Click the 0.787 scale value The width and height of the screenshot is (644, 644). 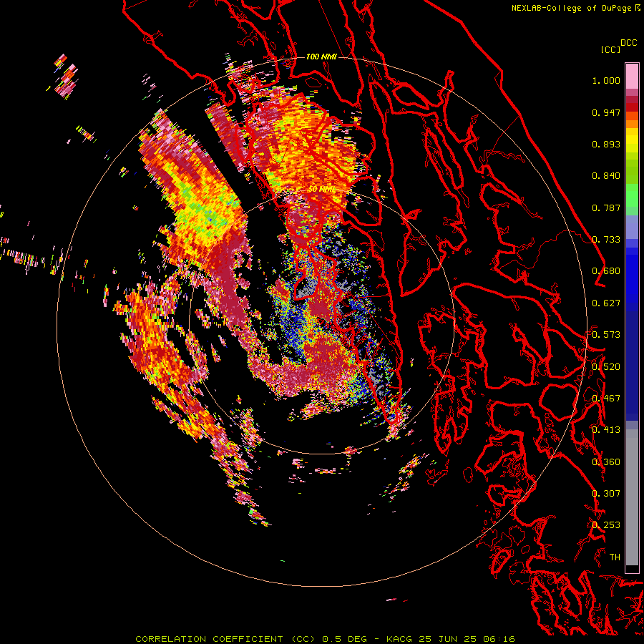click(606, 208)
